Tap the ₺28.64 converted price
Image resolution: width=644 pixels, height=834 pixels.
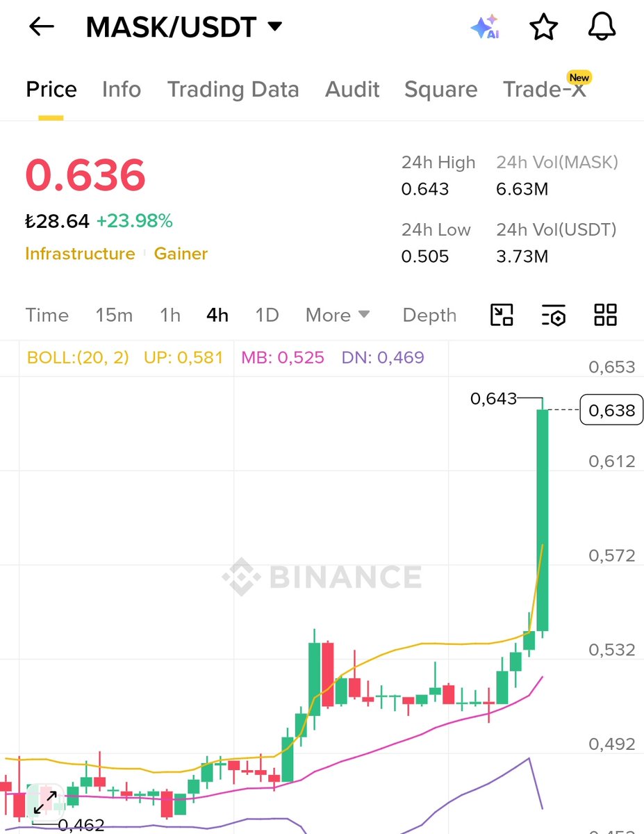(57, 222)
